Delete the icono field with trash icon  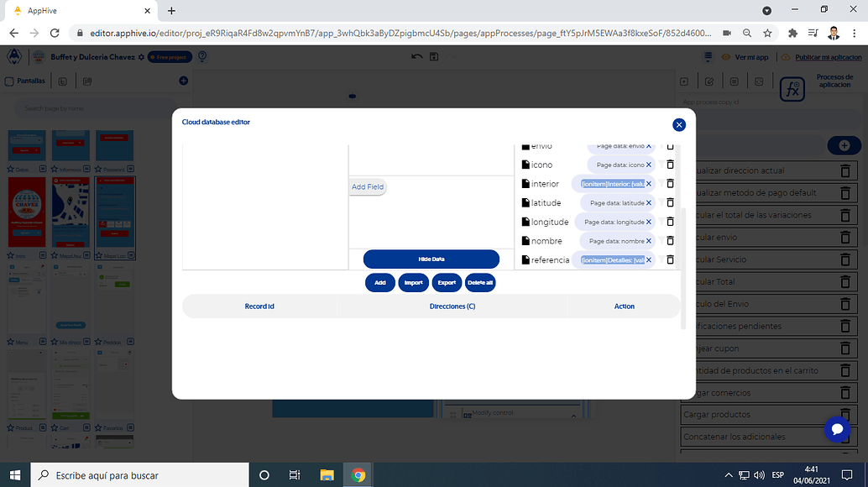670,165
